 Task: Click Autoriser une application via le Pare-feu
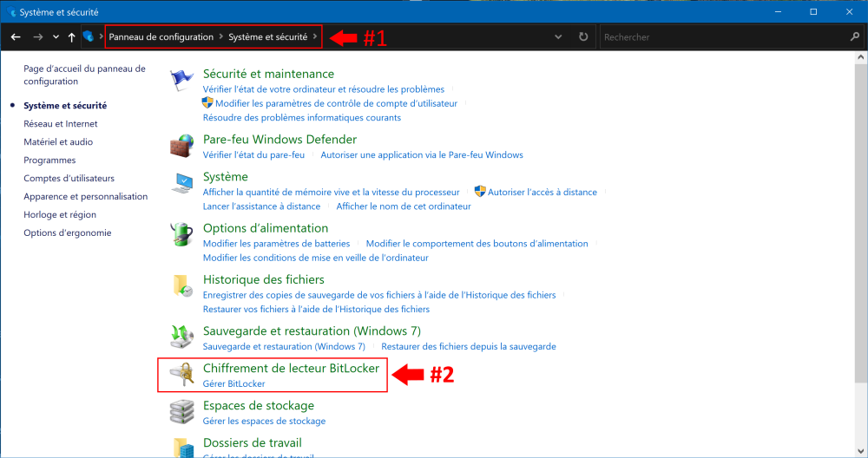click(422, 155)
